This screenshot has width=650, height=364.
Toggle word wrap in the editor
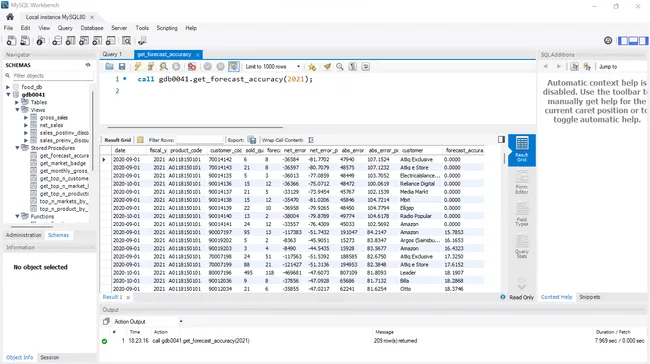366,66
